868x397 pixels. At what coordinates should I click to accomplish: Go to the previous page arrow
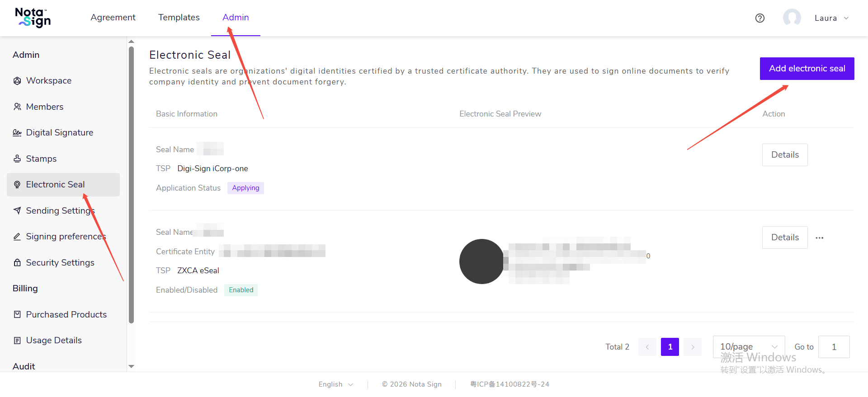point(647,347)
